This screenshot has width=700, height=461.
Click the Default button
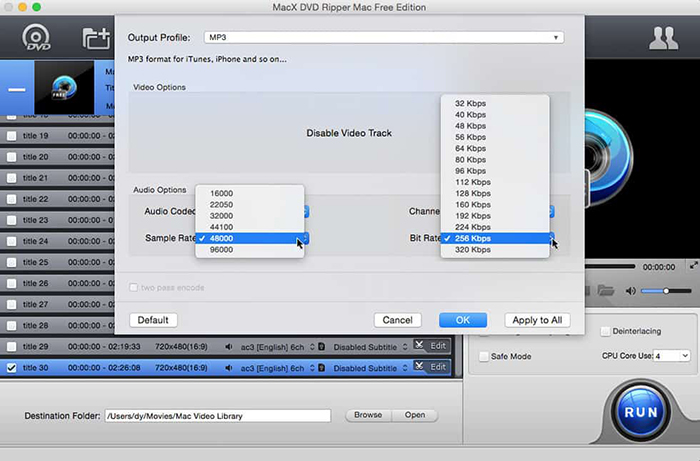coord(153,320)
